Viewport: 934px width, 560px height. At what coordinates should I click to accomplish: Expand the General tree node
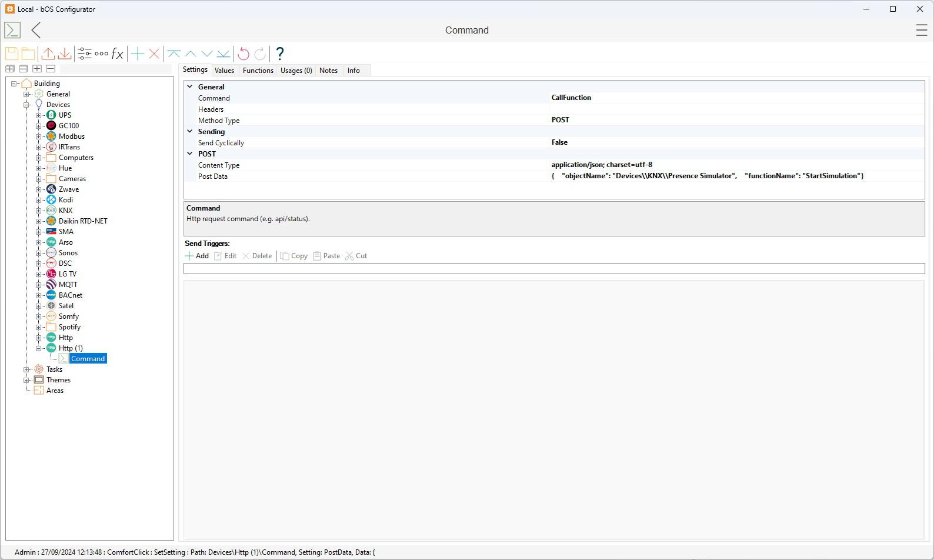(26, 94)
